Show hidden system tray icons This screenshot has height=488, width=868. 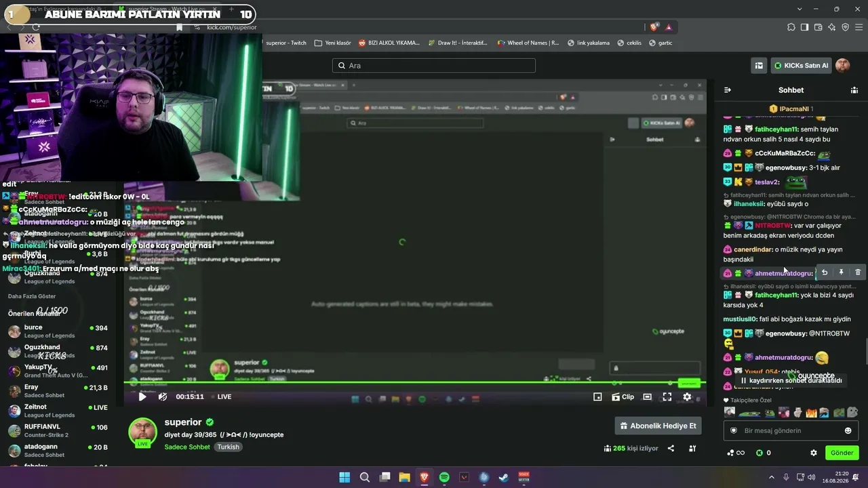[x=772, y=477]
